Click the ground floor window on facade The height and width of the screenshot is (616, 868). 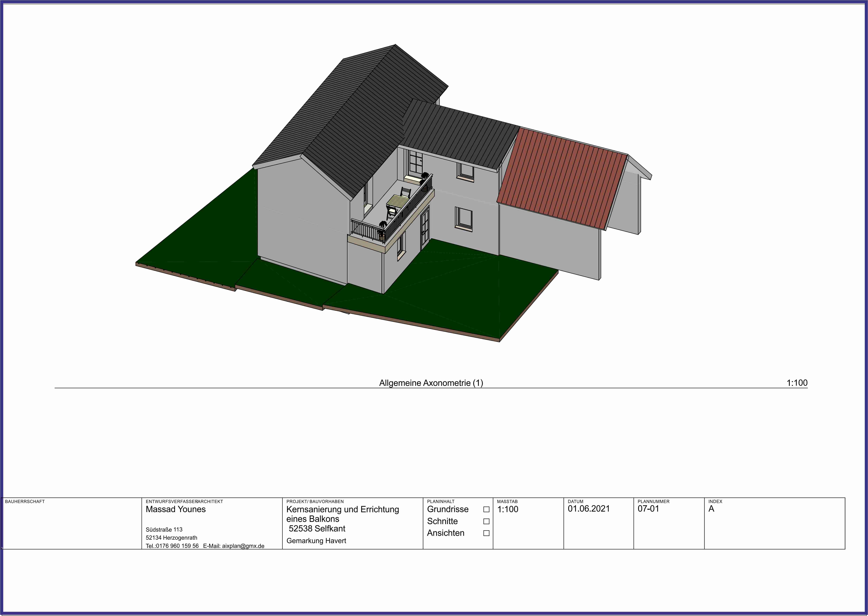point(464,219)
